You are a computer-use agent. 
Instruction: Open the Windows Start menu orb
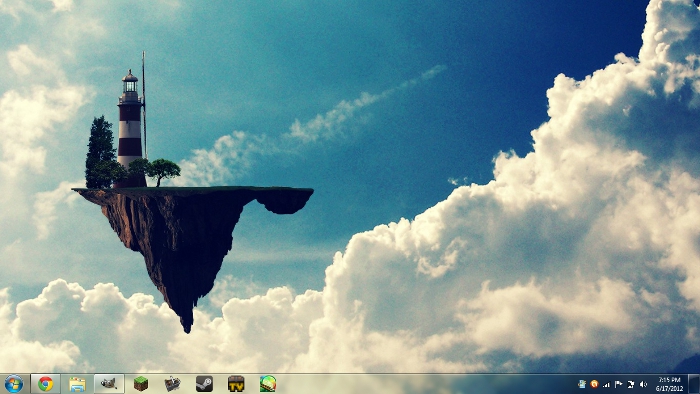[x=13, y=384]
